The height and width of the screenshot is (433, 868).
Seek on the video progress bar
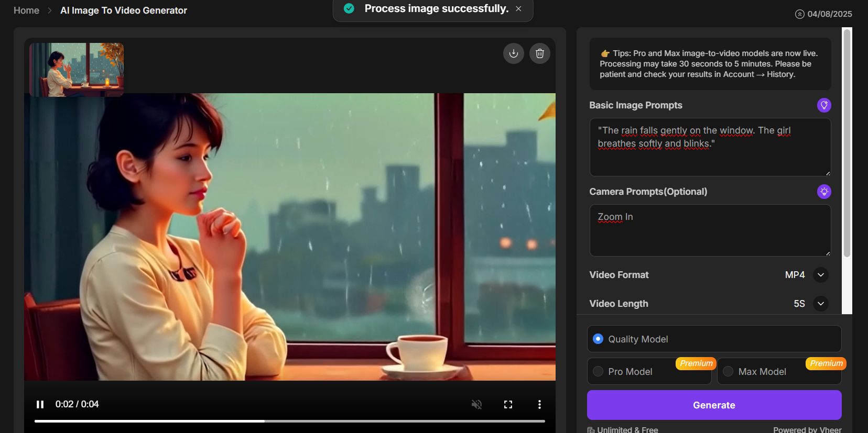click(x=289, y=421)
